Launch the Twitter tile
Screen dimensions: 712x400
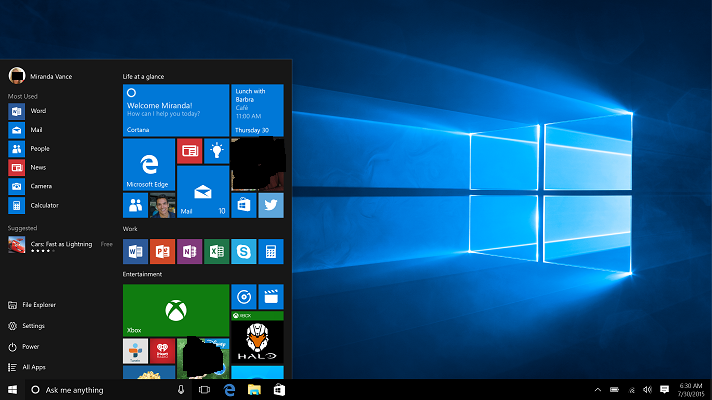[x=271, y=205]
